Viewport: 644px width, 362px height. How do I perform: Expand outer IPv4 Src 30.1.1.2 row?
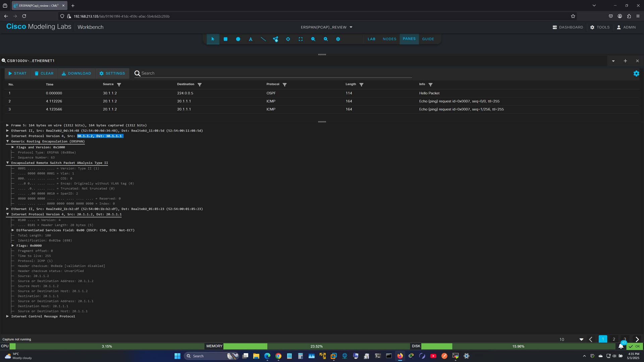[x=7, y=136]
